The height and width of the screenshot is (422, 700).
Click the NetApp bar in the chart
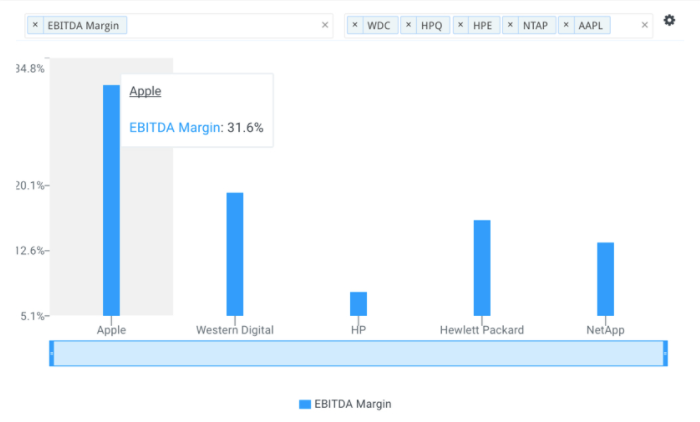click(605, 279)
